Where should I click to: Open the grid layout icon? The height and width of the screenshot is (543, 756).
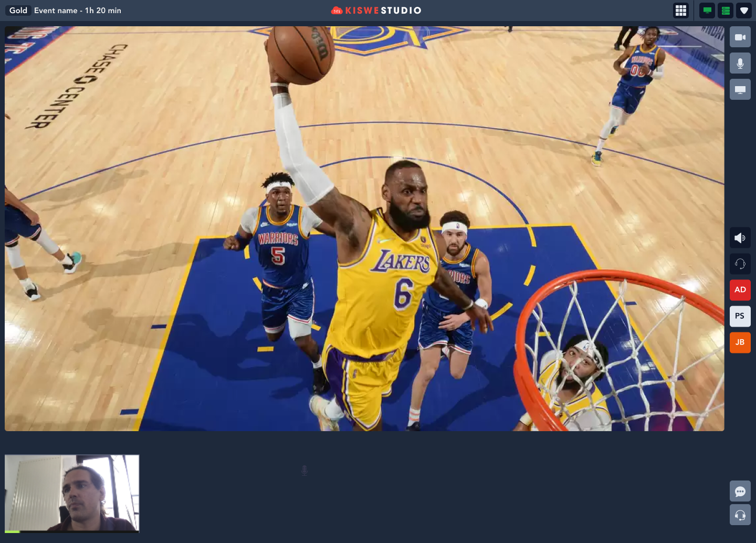pos(681,11)
